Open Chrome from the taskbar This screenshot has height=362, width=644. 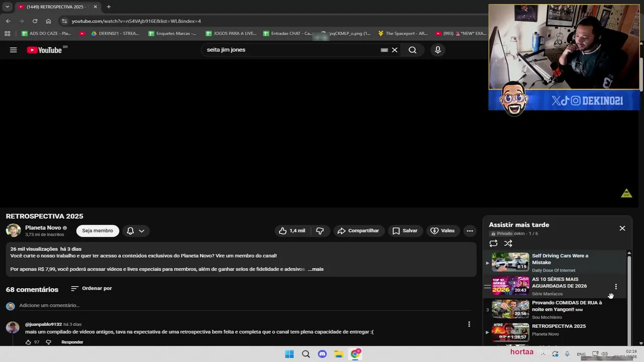tap(355, 354)
